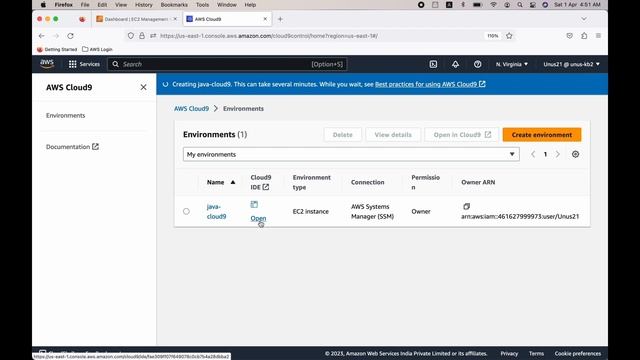Click the Delete button
The height and width of the screenshot is (360, 640).
pyautogui.click(x=342, y=135)
